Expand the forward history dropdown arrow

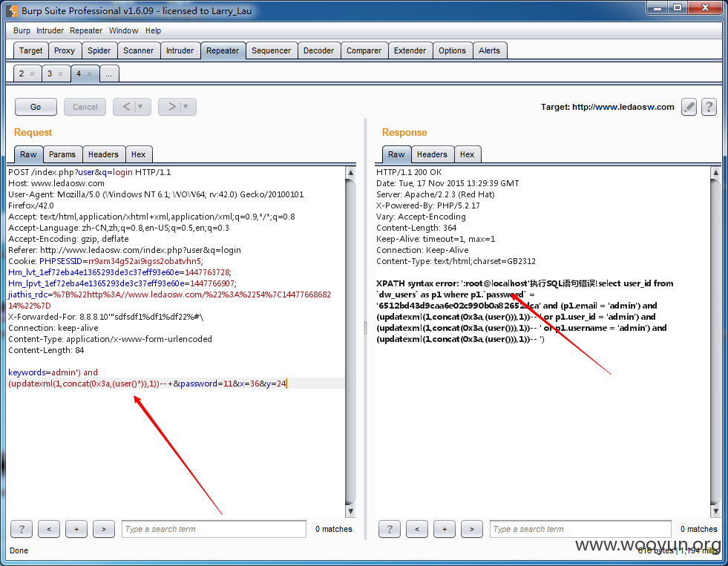186,107
